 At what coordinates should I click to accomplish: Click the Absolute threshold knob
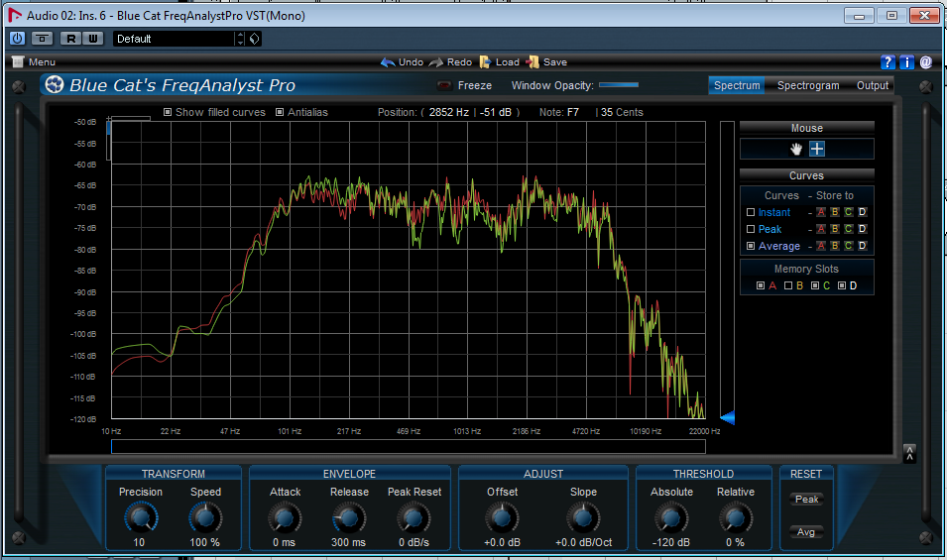(671, 517)
